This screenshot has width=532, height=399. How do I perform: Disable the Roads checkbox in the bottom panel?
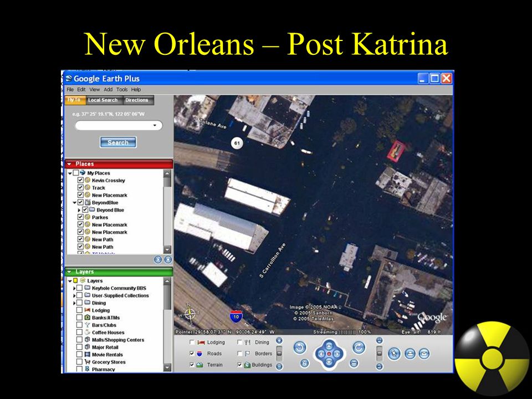point(192,353)
